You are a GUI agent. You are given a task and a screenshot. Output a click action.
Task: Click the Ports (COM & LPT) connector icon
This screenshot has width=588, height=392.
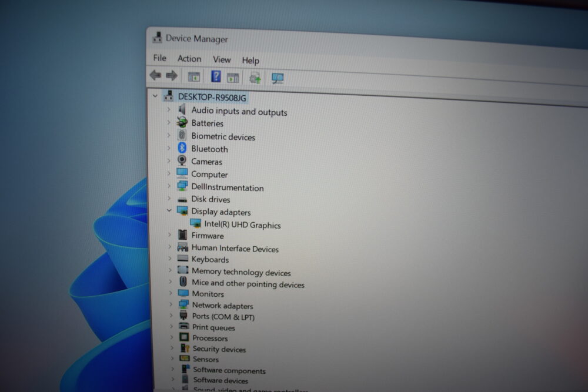183,315
